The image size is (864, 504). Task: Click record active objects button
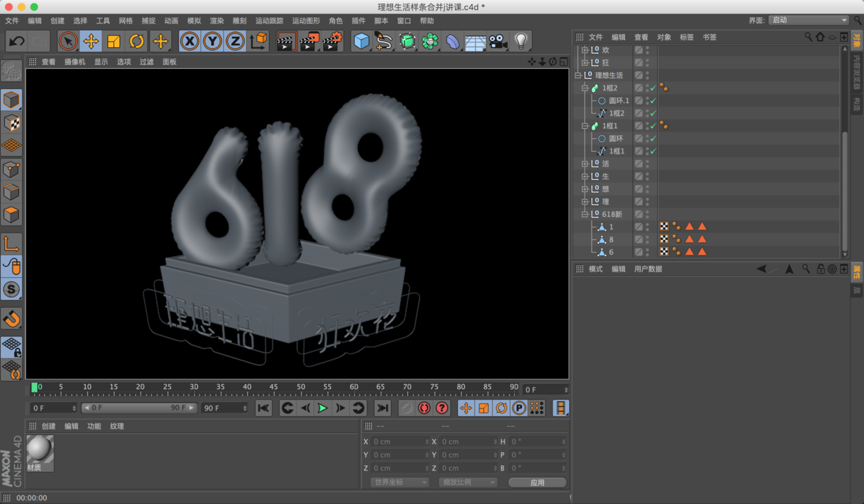[406, 408]
